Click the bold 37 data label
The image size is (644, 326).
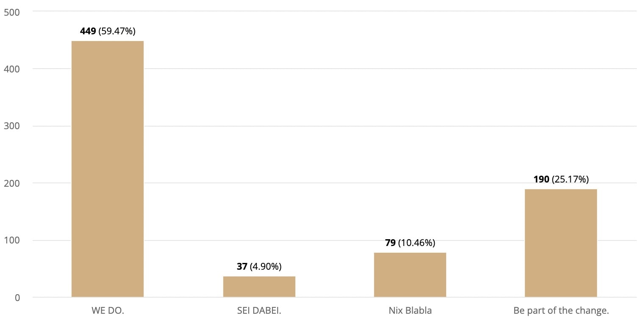[x=242, y=266]
